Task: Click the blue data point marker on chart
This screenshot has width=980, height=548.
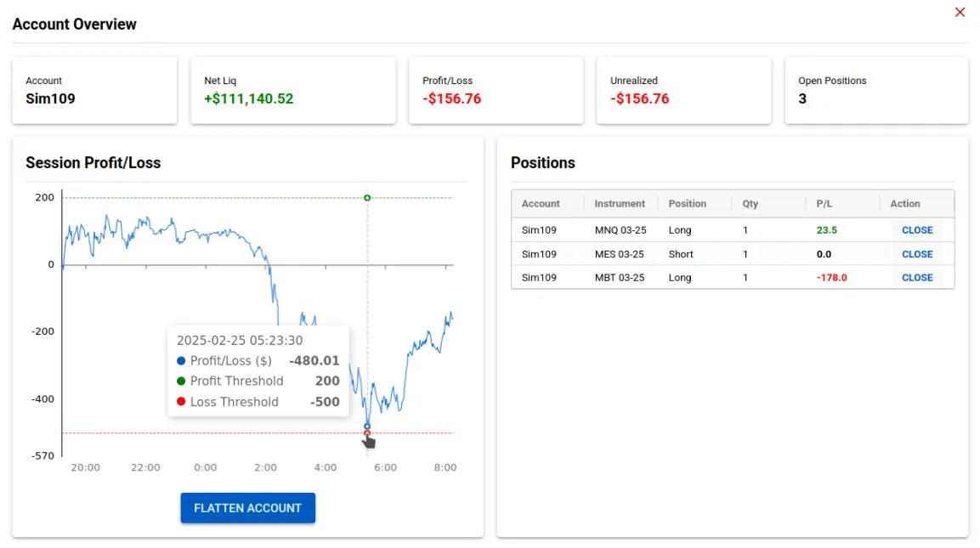Action: point(367,425)
